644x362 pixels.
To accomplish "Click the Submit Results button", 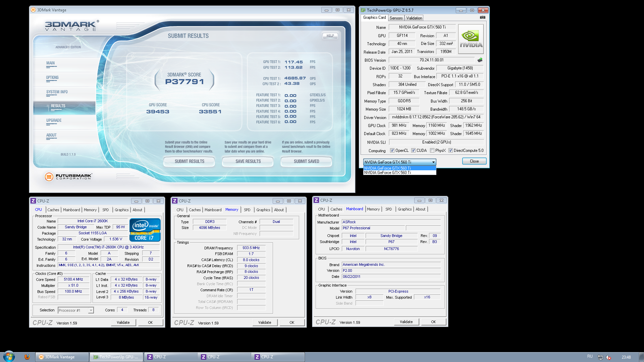I will click(189, 162).
